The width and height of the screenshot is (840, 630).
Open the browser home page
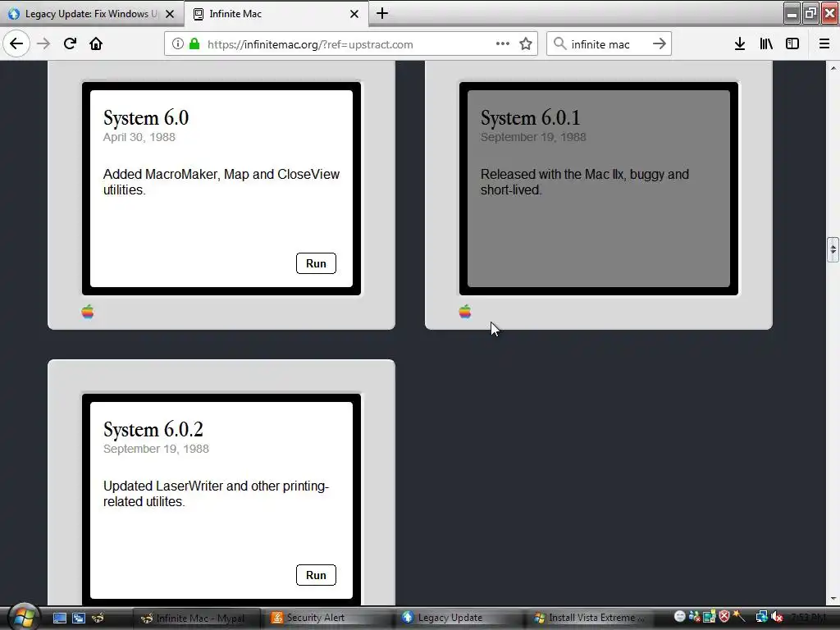coord(96,44)
